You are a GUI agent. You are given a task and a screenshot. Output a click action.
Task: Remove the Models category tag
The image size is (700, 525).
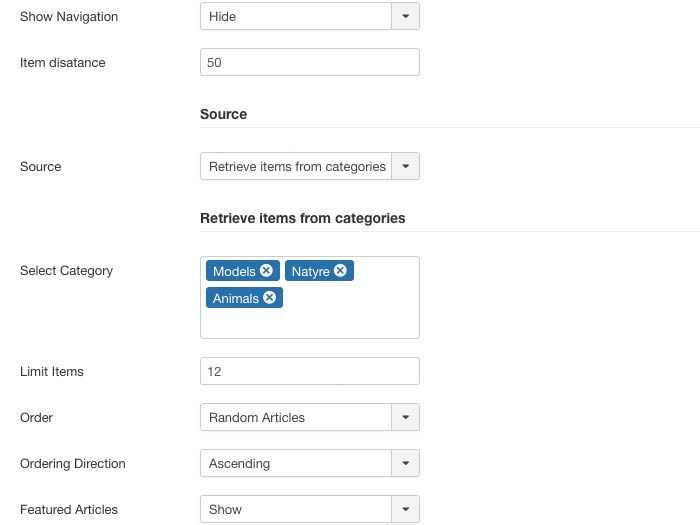266,271
